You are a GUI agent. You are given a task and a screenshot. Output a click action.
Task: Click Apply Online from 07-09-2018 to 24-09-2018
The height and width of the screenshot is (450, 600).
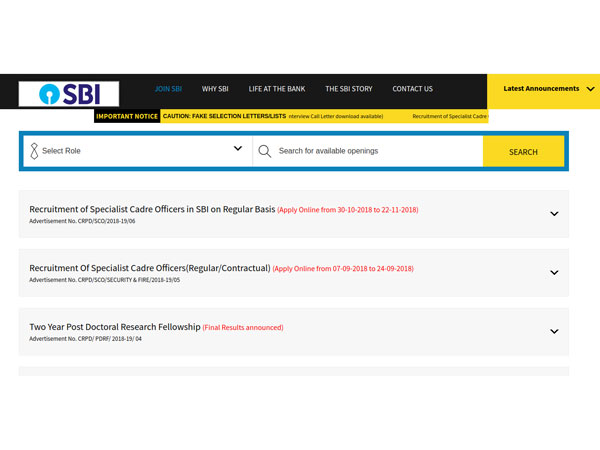tap(343, 269)
